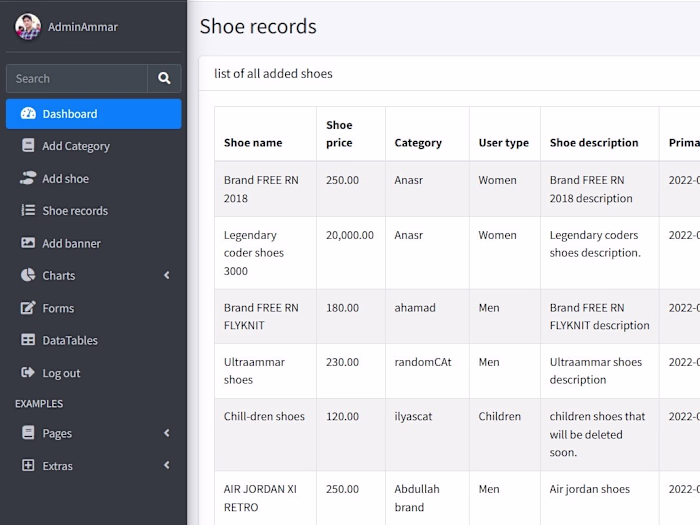Select Brand FREE RN FLYKNIT name cell

coord(265,317)
